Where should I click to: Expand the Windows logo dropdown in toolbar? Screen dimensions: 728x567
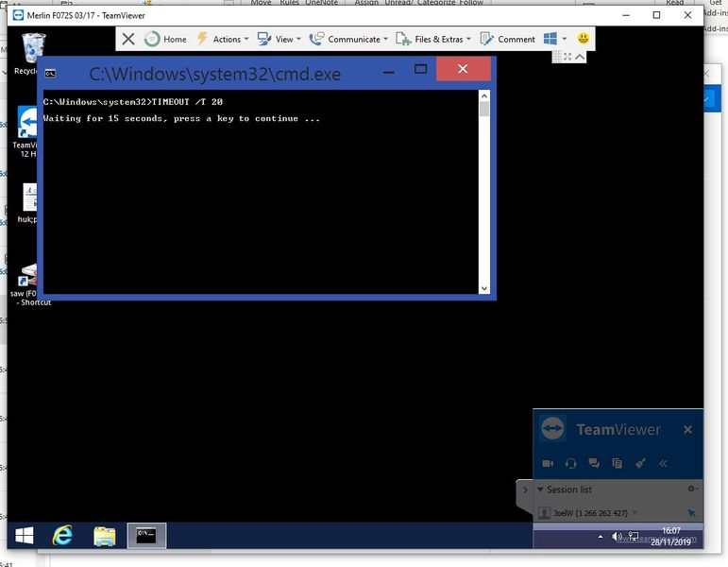tap(564, 39)
